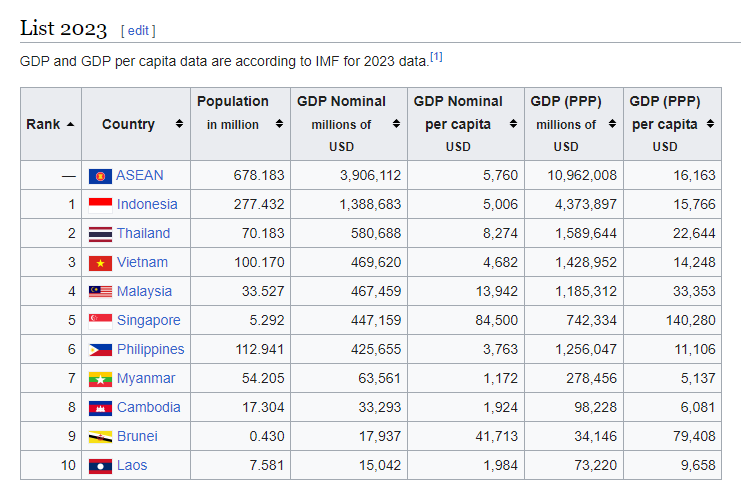Open the Laos country link
The width and height of the screenshot is (741, 492).
(133, 465)
